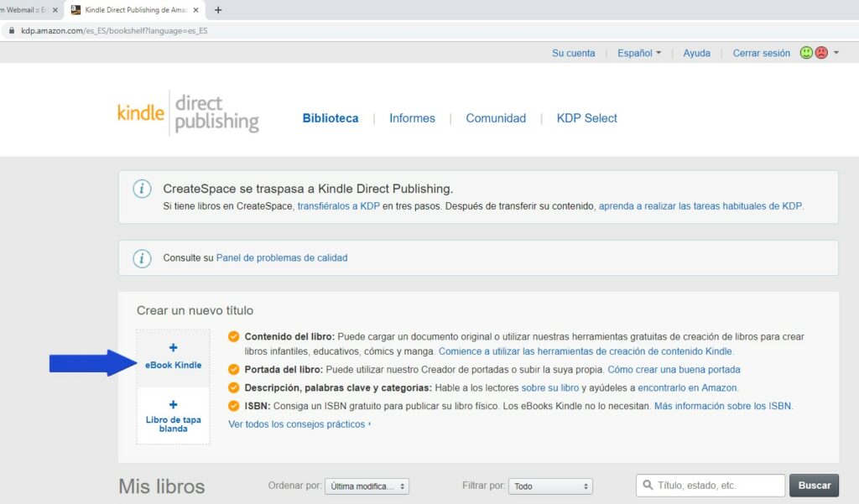
Task: Expand the Ordenar por dropdown
Action: [x=367, y=486]
